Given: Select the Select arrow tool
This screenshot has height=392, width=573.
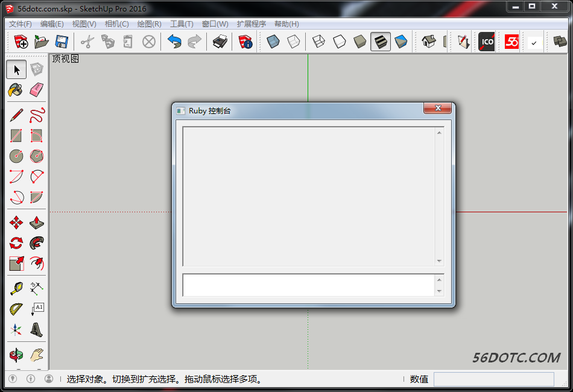Looking at the screenshot, I should point(16,69).
